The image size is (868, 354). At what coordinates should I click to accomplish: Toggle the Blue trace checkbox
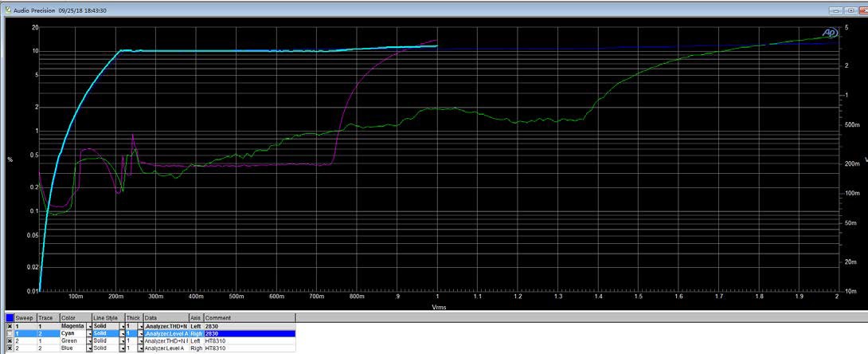tap(10, 348)
